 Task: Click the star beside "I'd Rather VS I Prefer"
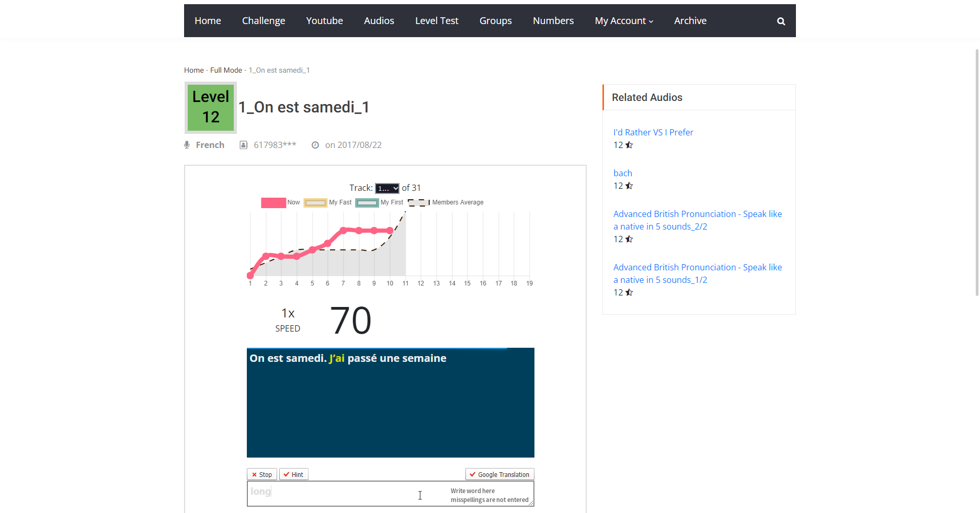tap(630, 145)
